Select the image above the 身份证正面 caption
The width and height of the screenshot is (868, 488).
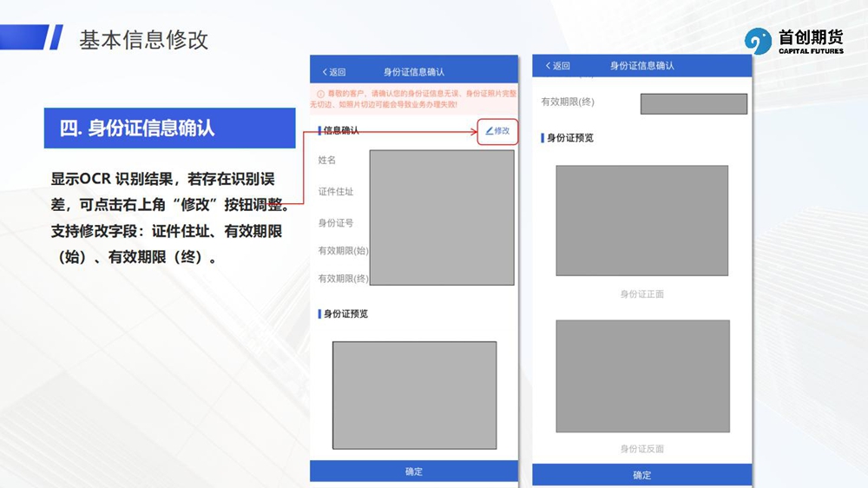pos(641,221)
